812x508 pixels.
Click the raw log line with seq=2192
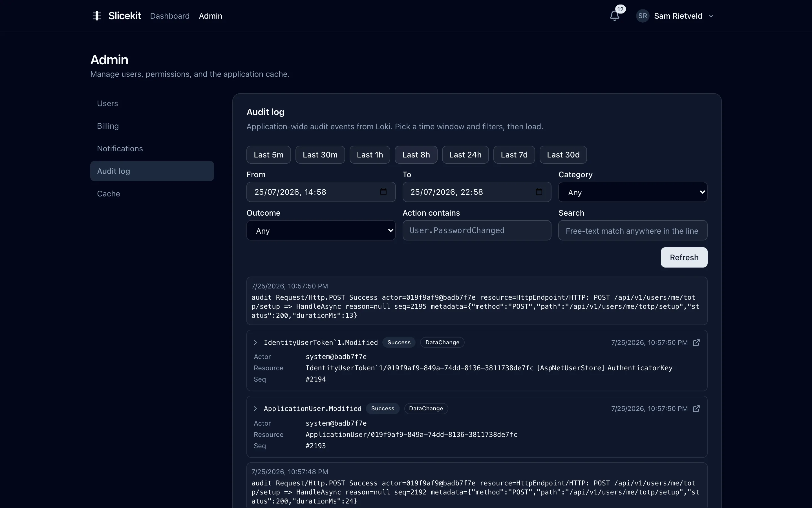(475, 492)
